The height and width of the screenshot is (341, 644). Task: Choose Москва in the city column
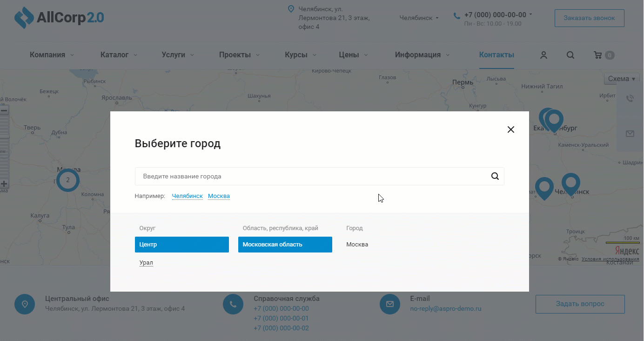(357, 245)
